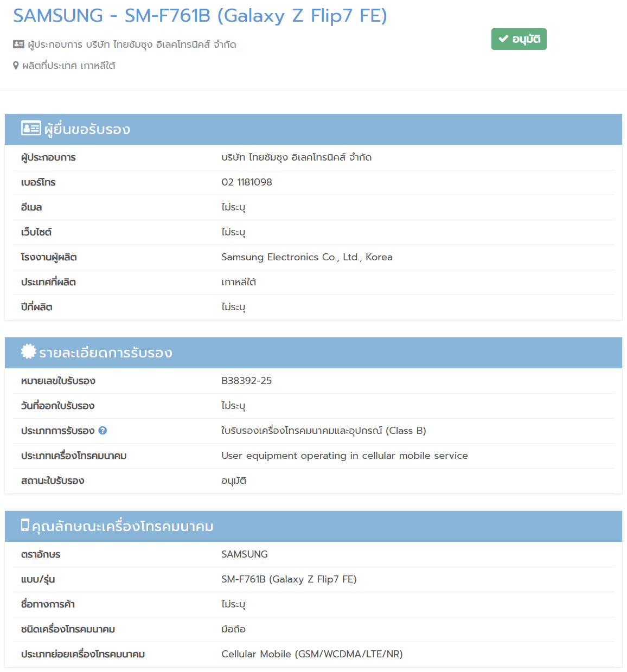Viewport: 627px width, 672px height.
Task: Click User equipment operating in cellular mobile service
Action: (344, 456)
